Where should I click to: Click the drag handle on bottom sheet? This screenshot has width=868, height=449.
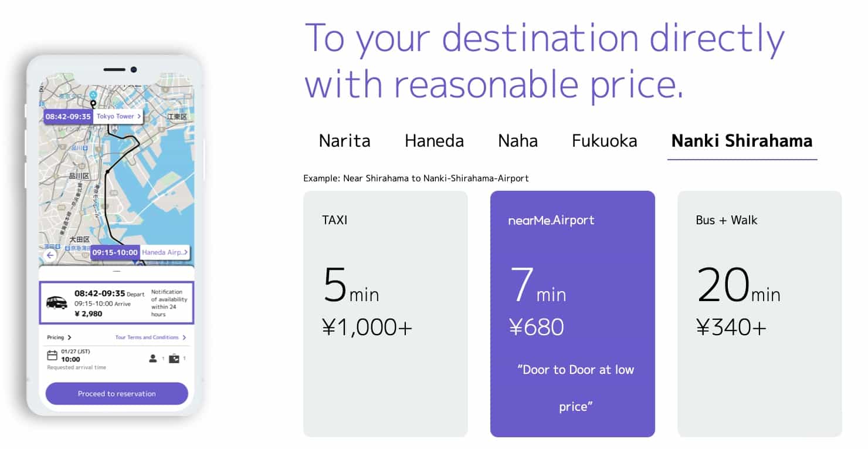[x=116, y=272]
